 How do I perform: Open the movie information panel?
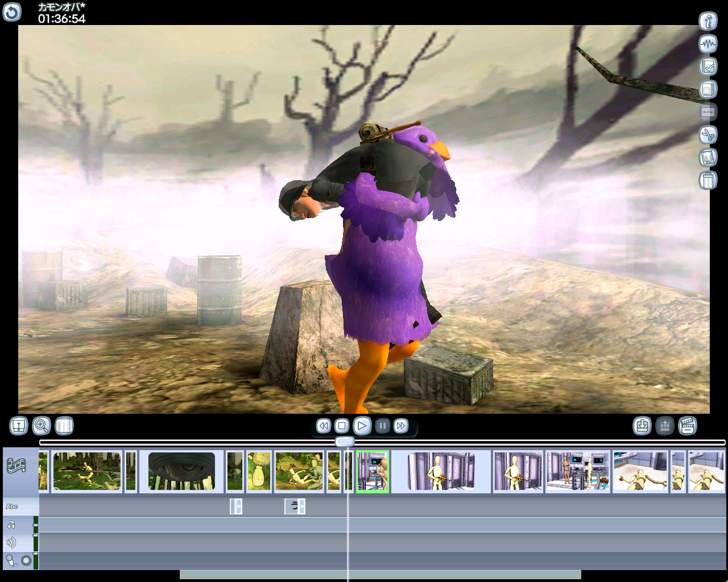click(708, 22)
